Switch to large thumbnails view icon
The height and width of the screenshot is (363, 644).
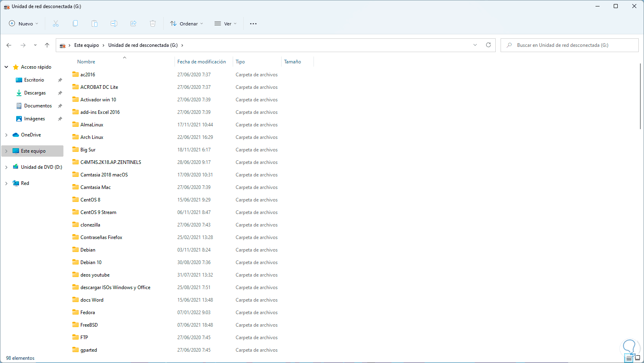pyautogui.click(x=638, y=358)
